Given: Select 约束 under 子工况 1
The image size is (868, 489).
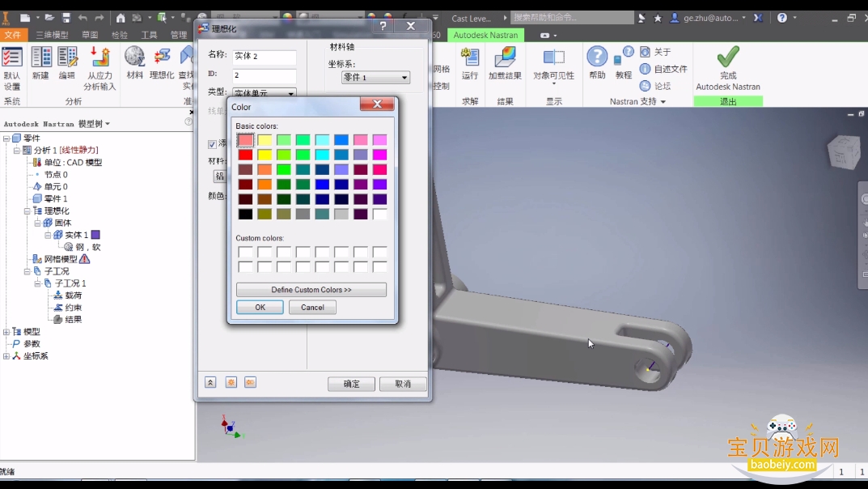Looking at the screenshot, I should [73, 308].
